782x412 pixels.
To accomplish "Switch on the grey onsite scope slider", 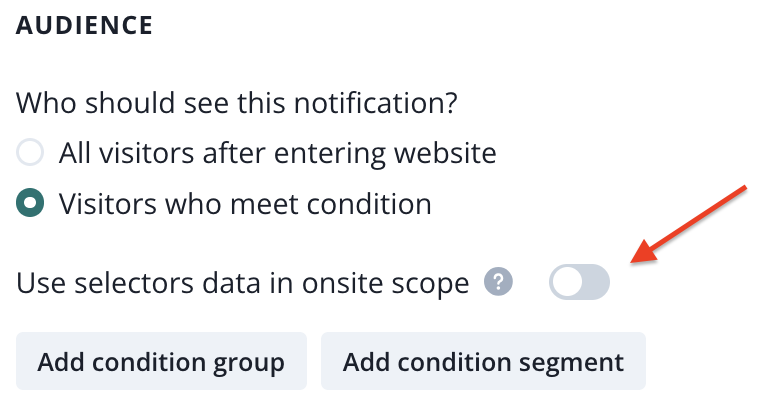I will click(579, 283).
